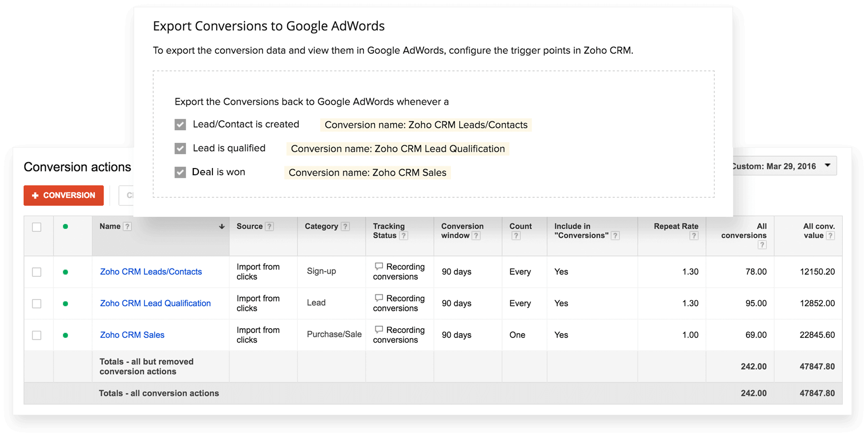Click green status dot for Zoho CRM Lead Qualification

click(66, 303)
